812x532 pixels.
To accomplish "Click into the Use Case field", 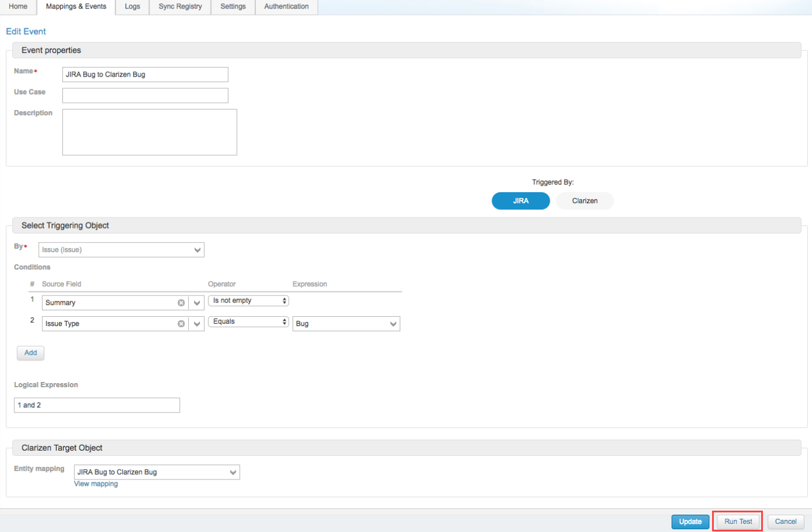I will tap(146, 95).
